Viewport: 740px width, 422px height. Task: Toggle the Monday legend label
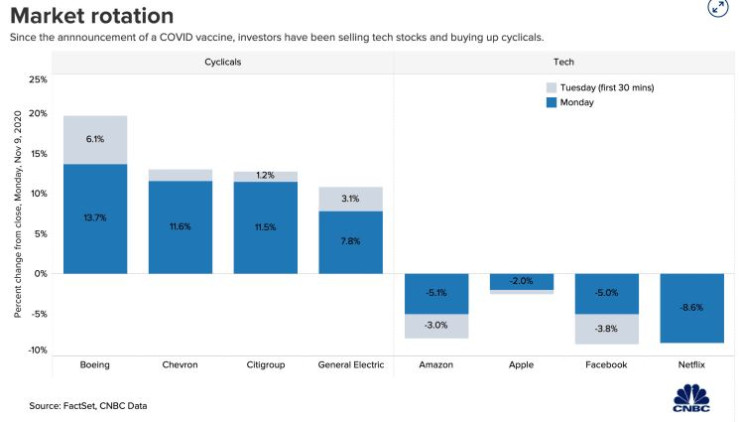pyautogui.click(x=577, y=103)
